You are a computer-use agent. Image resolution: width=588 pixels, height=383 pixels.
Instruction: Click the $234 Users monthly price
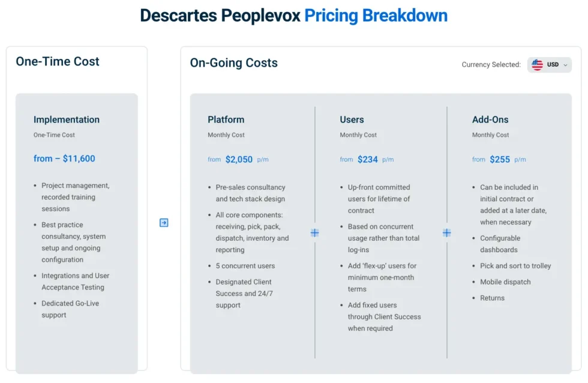click(368, 159)
